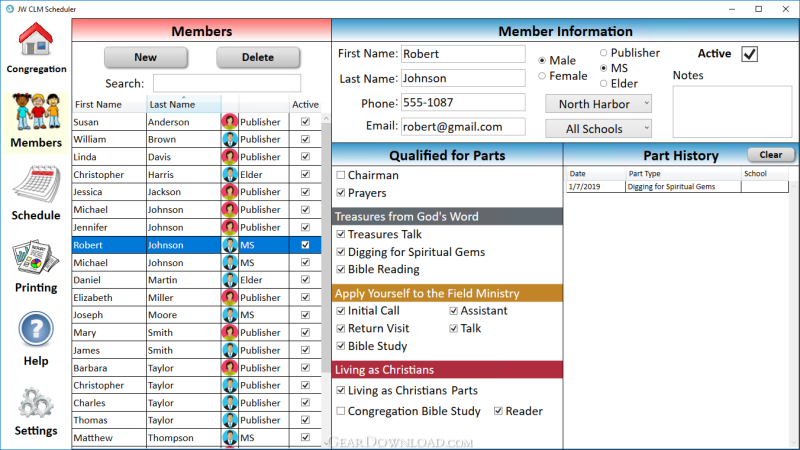Screen dimensions: 800x450
Task: Click the avatar icon for Mary Smith
Action: (230, 333)
